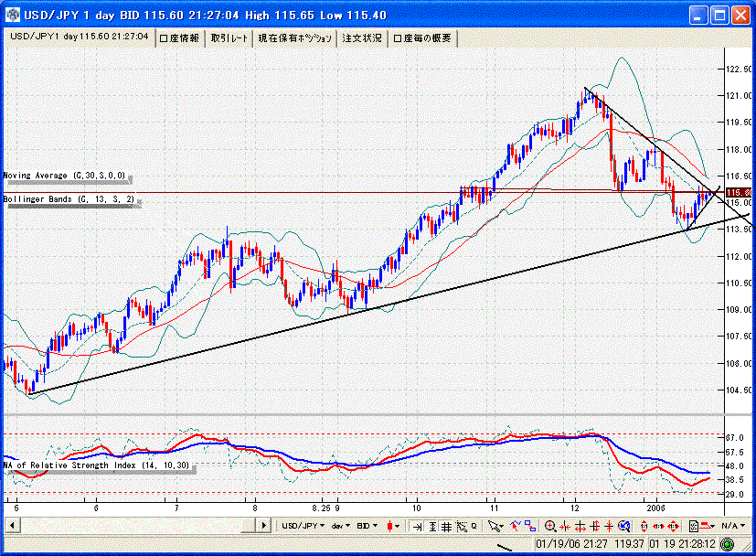
Task: Click the green connection status indicator
Action: (726, 544)
